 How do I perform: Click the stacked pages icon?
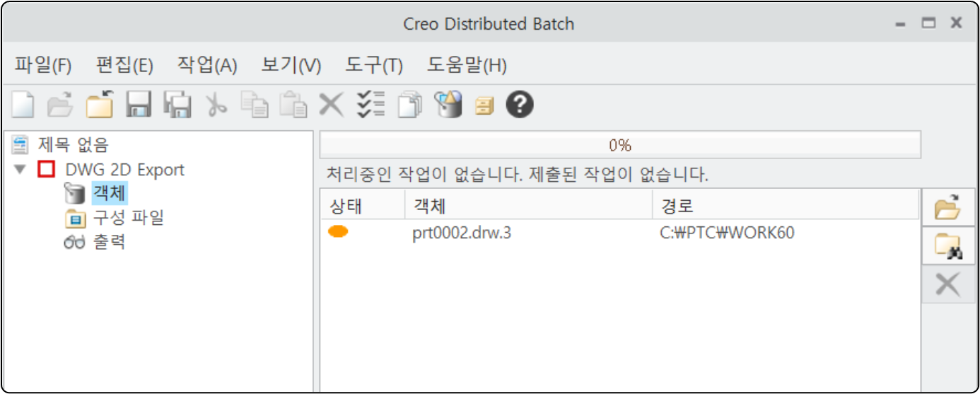click(409, 105)
